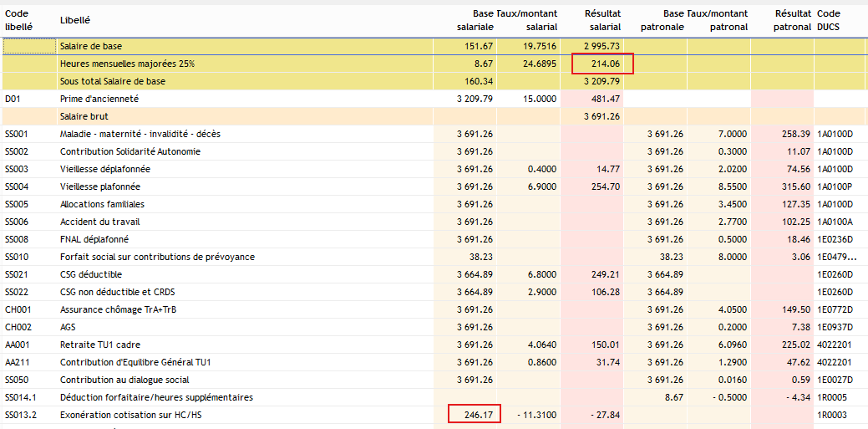Click the red-outlined 214.06 result cell
Screen dimensions: 868x429
coord(602,64)
